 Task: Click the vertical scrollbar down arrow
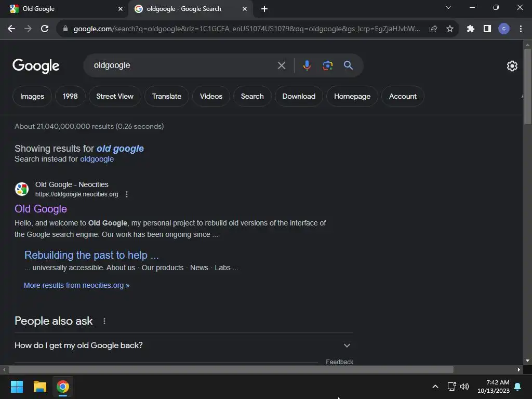527,361
